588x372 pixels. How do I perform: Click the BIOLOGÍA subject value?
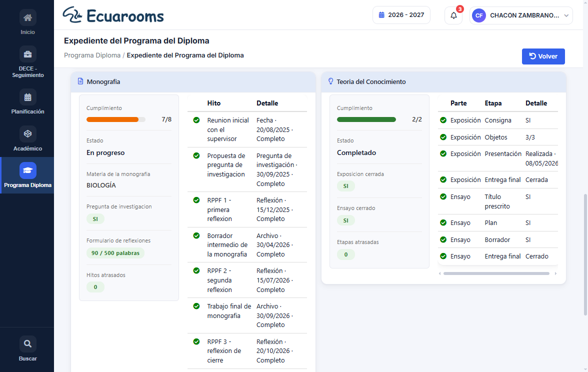pyautogui.click(x=101, y=185)
